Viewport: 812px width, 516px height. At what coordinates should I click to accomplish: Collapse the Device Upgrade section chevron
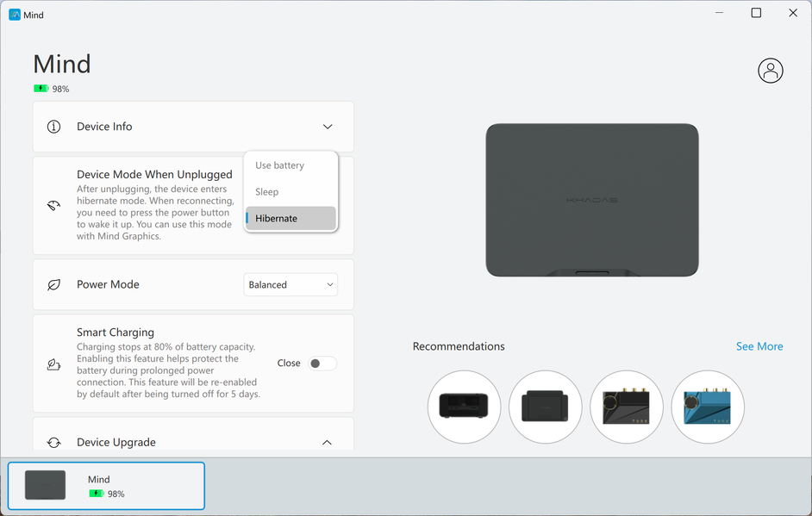[x=327, y=443]
